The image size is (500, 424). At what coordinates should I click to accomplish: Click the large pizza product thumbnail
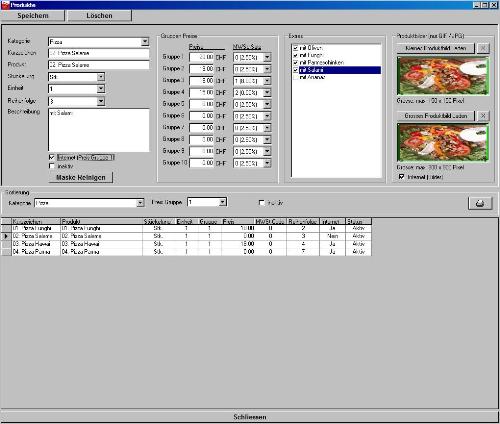click(443, 143)
